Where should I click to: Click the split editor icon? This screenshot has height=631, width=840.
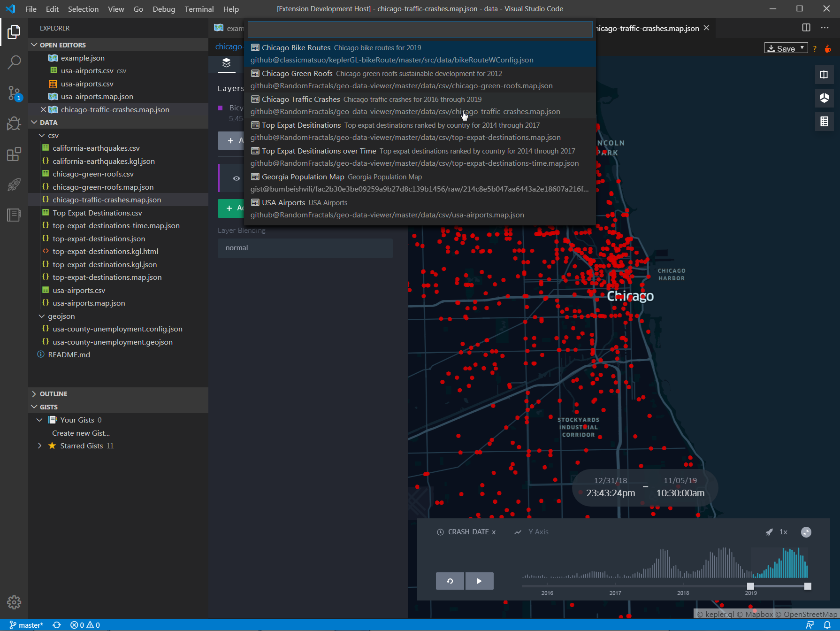pyautogui.click(x=806, y=28)
